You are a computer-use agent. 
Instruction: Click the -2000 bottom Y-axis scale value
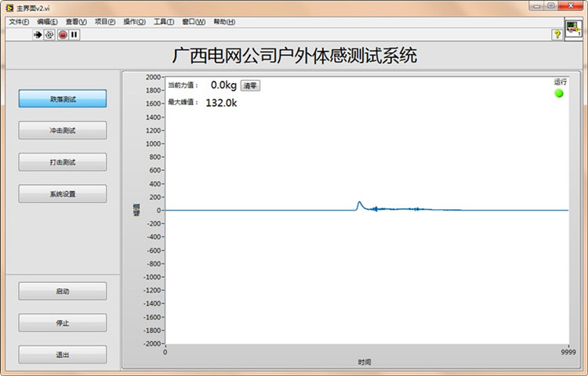click(x=152, y=343)
